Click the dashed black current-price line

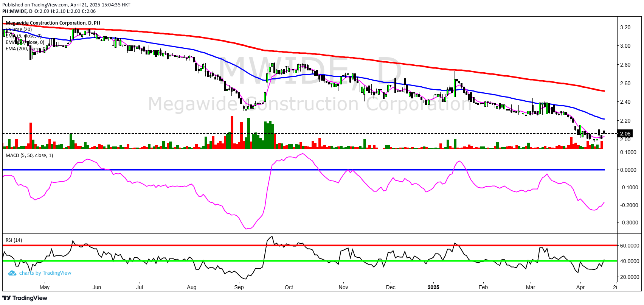point(309,134)
